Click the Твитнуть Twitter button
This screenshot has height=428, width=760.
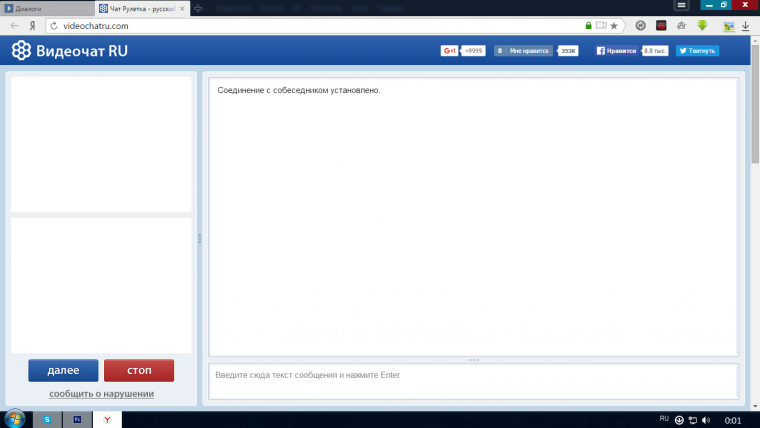tap(697, 50)
